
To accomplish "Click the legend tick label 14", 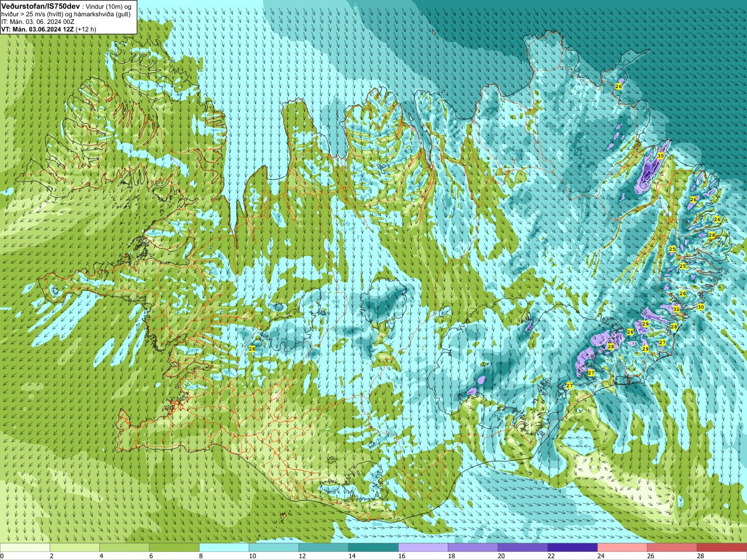I will (352, 556).
